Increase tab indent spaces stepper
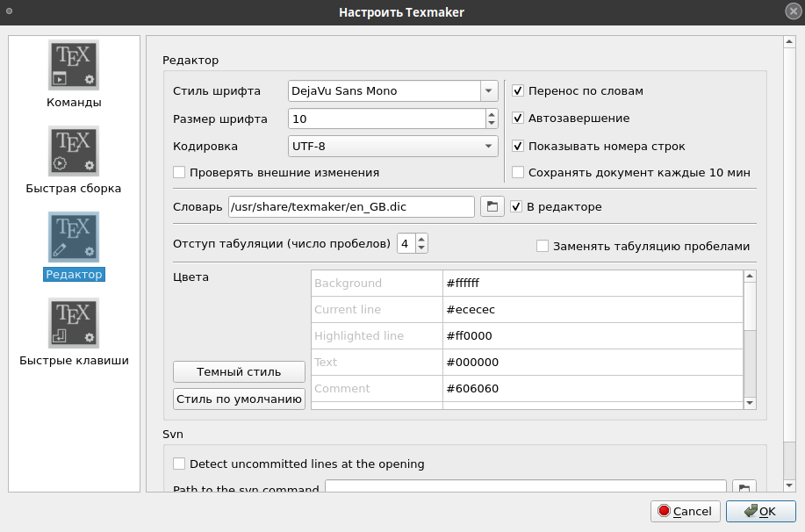The height and width of the screenshot is (532, 805). (x=421, y=239)
